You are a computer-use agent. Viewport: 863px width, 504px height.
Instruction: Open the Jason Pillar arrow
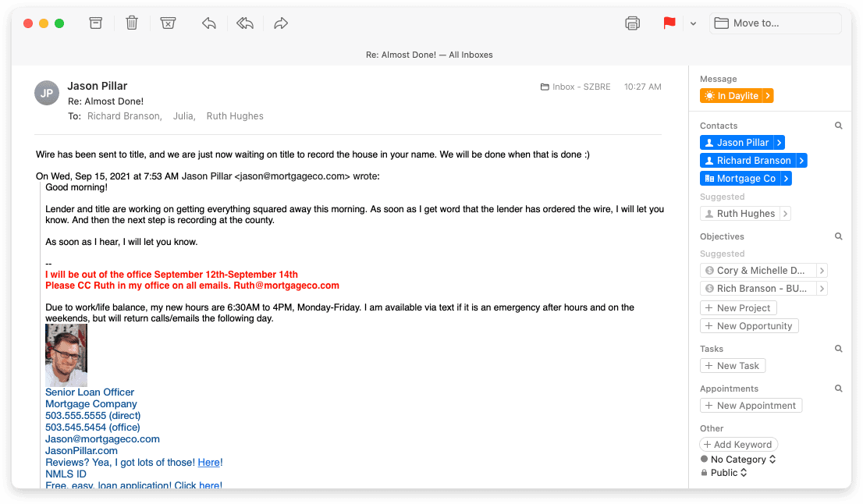(x=779, y=143)
